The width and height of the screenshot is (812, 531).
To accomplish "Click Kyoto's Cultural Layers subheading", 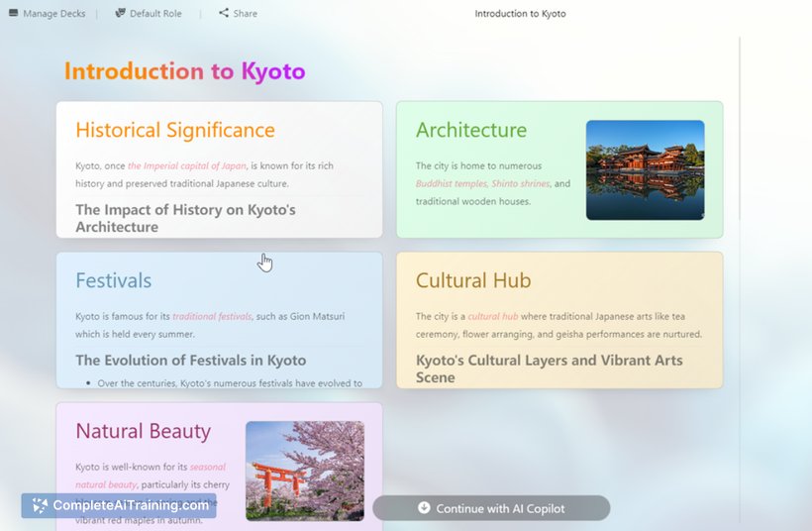I will coord(549,369).
